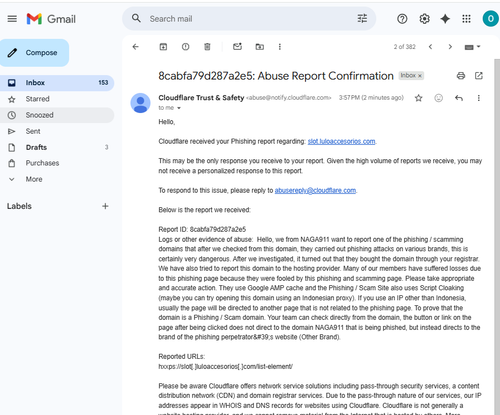Click the 'Report ID: 8cabfa79d287a2e5' line
The height and width of the screenshot is (415, 500).
pos(202,229)
